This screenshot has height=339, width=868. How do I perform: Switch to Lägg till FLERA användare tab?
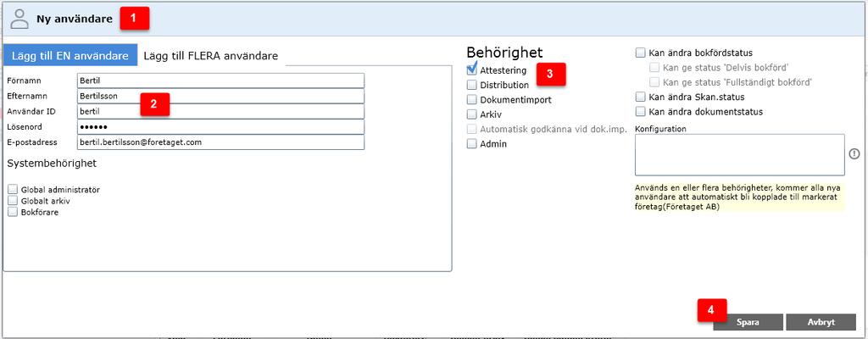(x=210, y=56)
